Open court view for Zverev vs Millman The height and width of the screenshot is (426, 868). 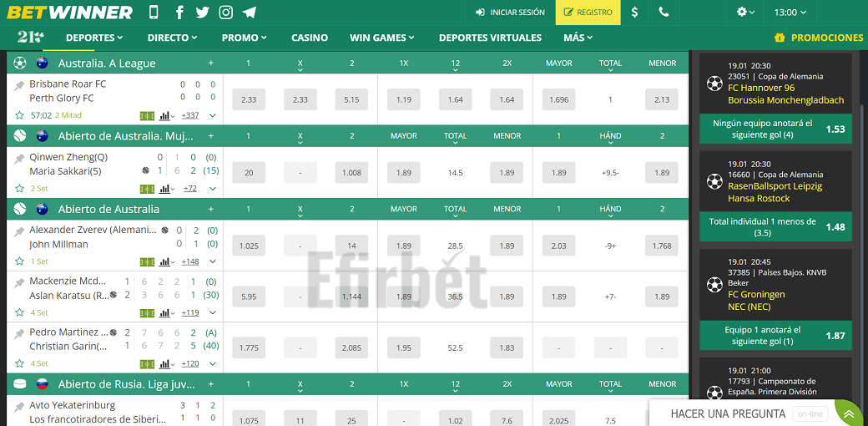[x=147, y=261]
